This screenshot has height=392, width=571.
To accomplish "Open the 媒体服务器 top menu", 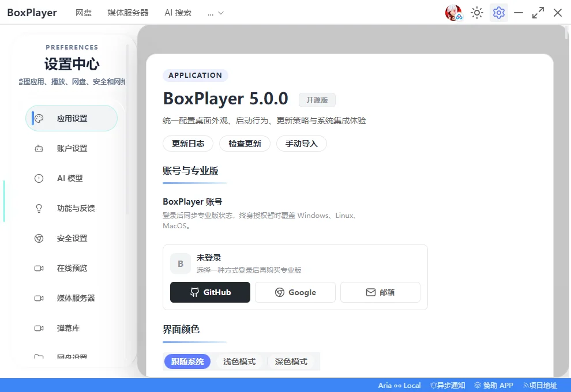I will (x=128, y=13).
